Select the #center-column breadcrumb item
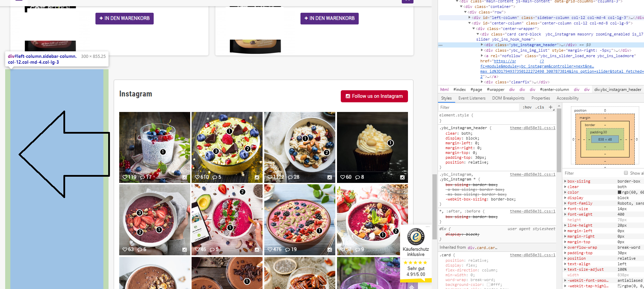The image size is (644, 289). (x=554, y=90)
